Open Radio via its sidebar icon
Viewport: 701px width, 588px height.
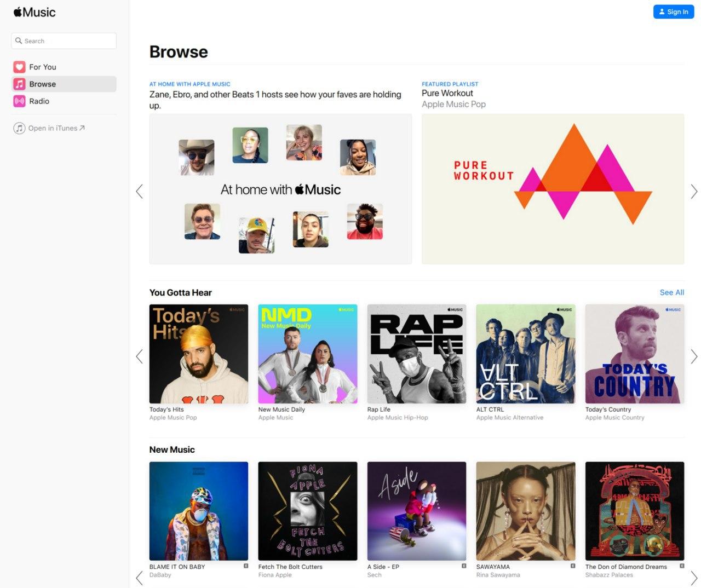(x=20, y=101)
